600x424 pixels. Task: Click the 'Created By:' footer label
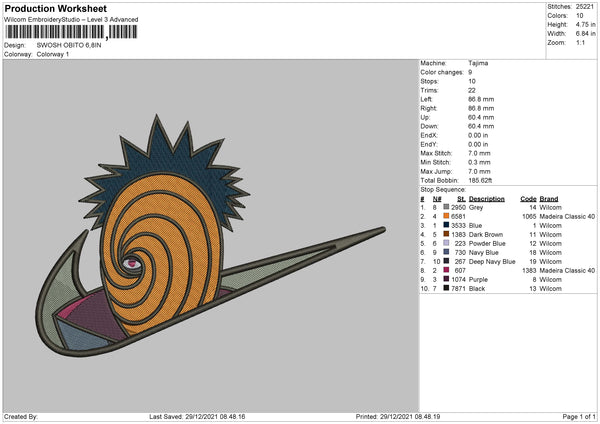tap(21, 416)
